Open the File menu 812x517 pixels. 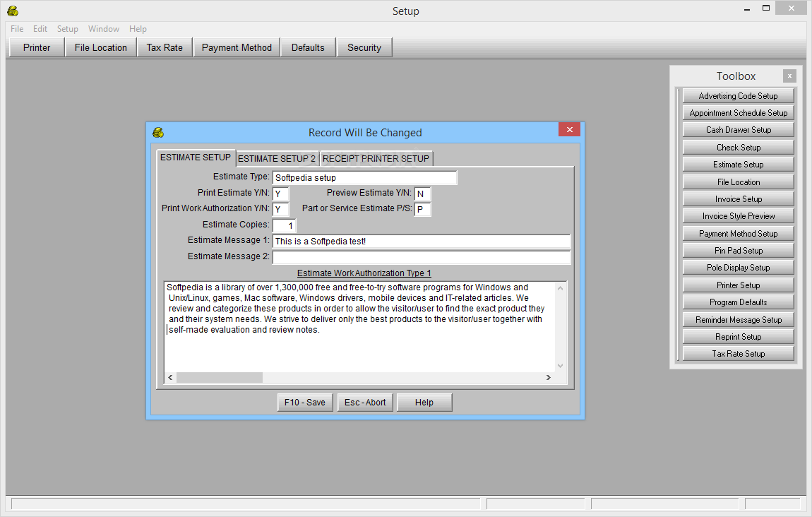coord(17,29)
